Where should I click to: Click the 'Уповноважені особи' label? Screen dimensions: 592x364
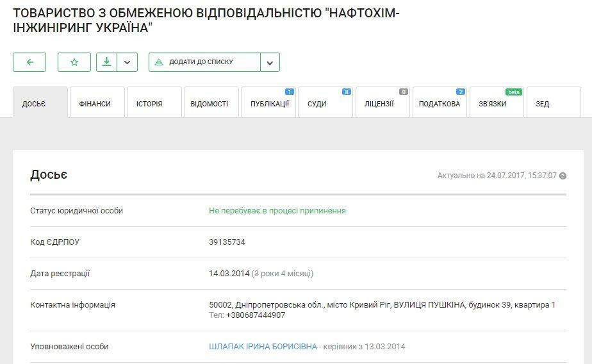(69, 347)
